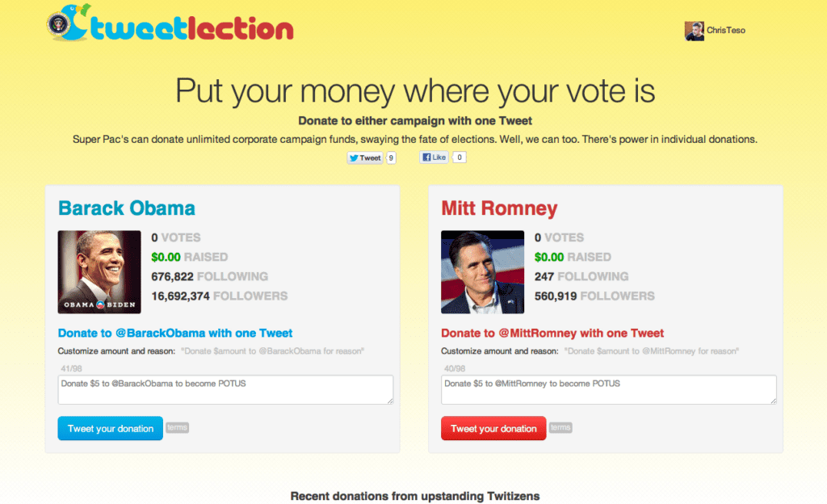Click Donate to @BarackObama with one Tweet
Screen dimensions: 827x504
pos(175,333)
